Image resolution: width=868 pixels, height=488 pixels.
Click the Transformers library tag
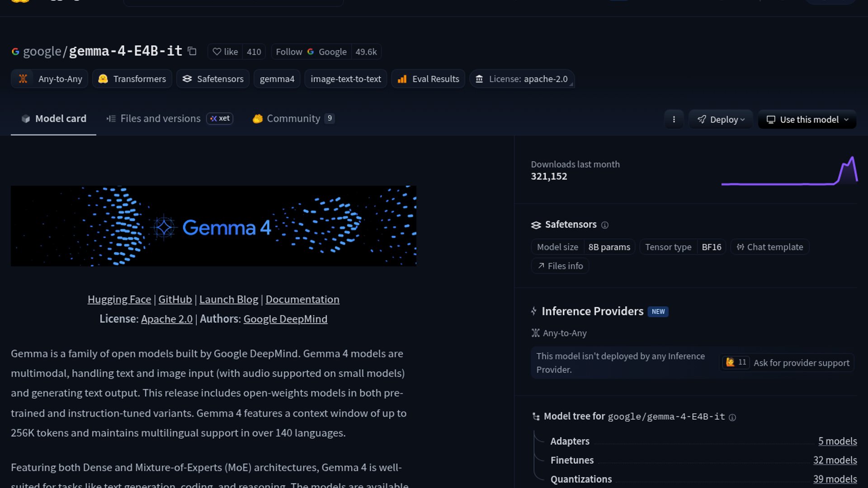tap(132, 79)
